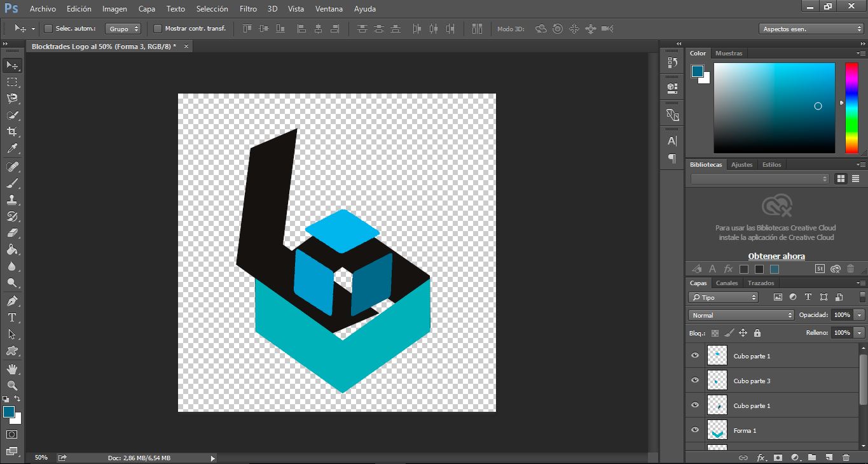Screen dimensions: 868x464
Task: Switch Bibliotecas to grid view
Action: pos(841,179)
